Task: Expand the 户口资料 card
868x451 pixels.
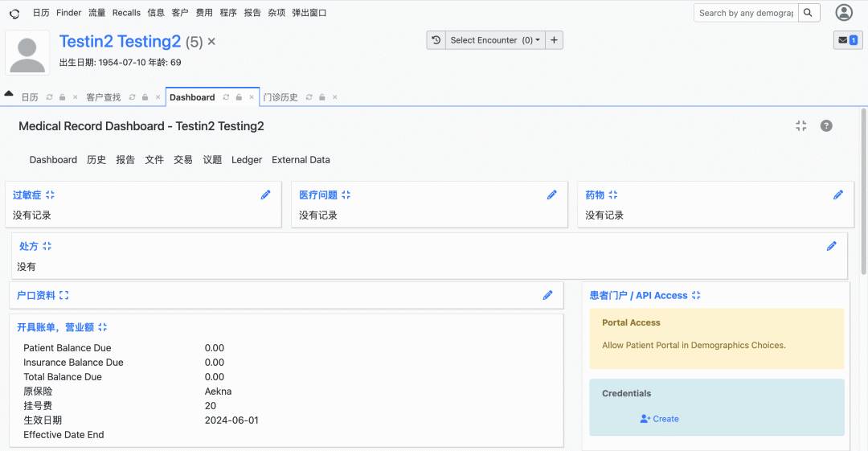Action: pyautogui.click(x=63, y=295)
